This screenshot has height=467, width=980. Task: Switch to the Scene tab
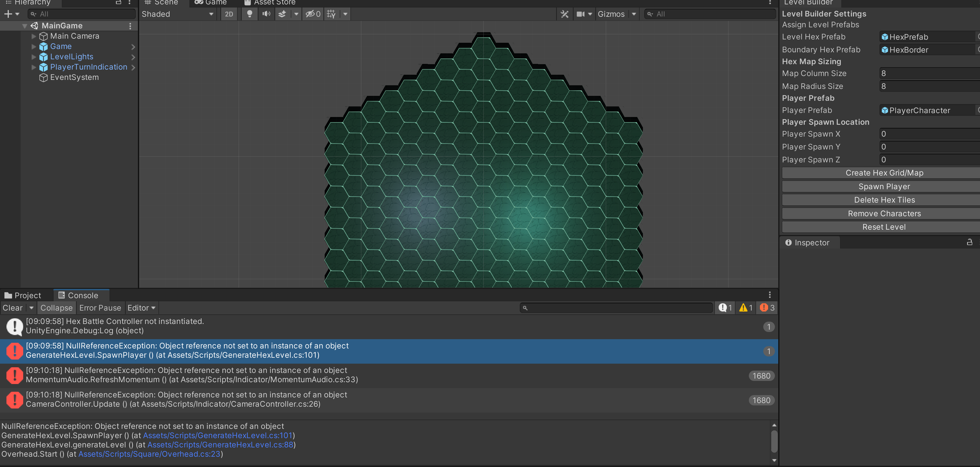click(x=162, y=3)
